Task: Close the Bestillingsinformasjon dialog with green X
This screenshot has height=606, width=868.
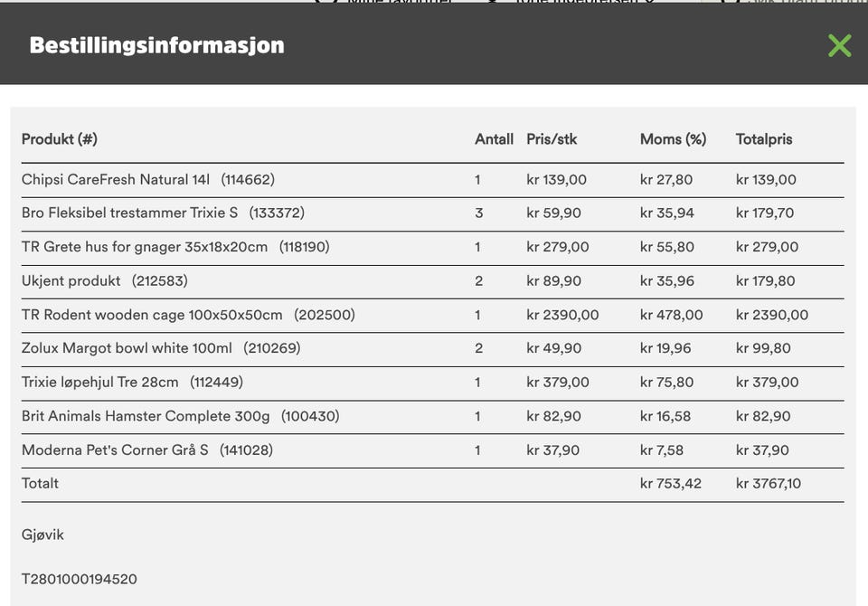Action: [x=839, y=45]
